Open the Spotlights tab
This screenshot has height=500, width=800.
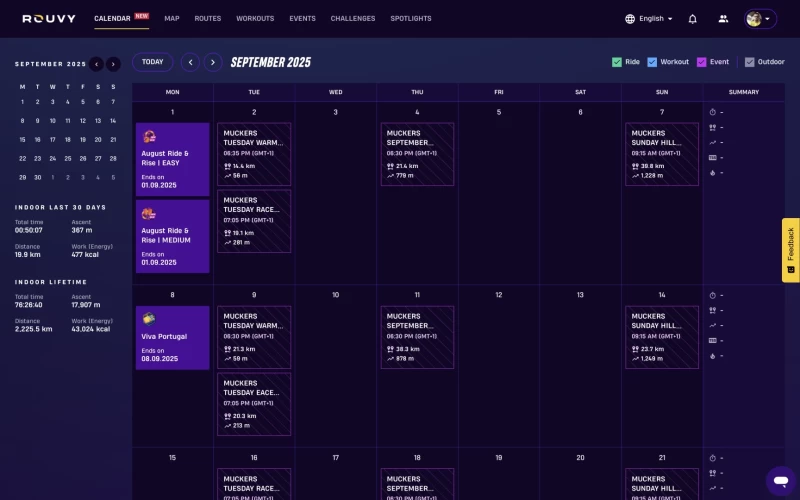pos(411,18)
